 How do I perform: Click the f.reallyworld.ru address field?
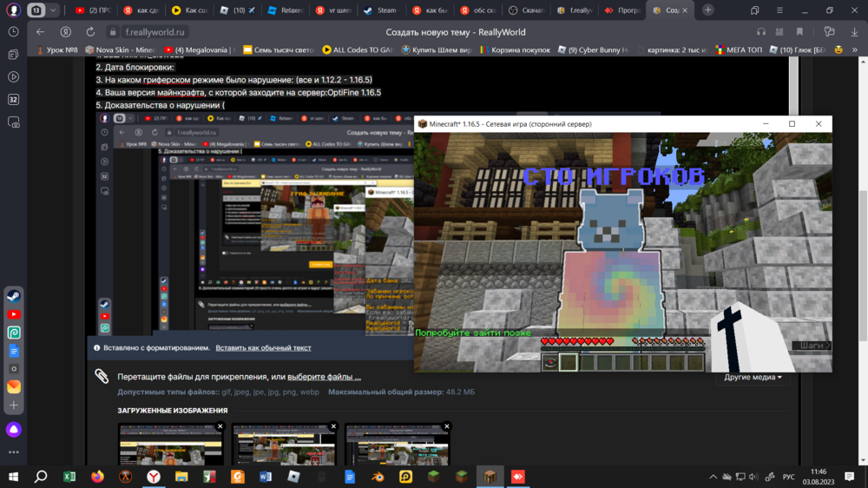pos(155,32)
